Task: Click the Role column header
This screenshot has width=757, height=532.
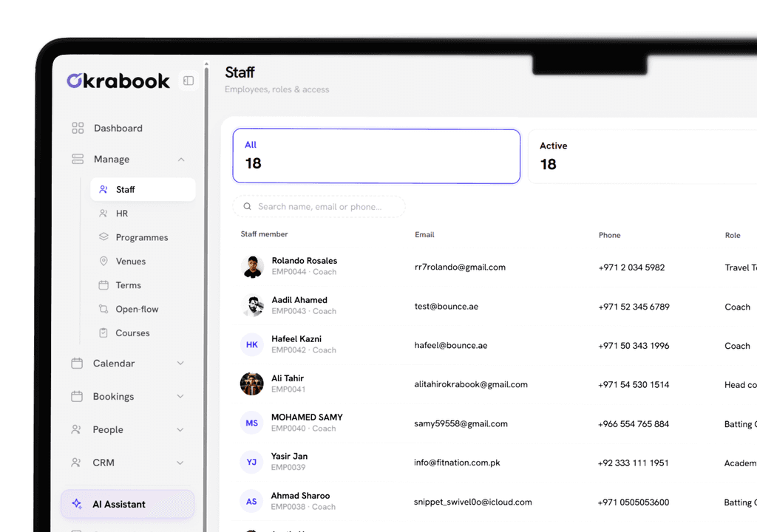Action: point(733,235)
